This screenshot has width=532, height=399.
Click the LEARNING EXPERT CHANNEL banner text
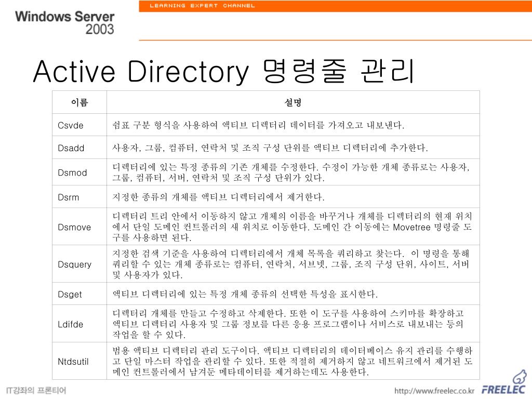[x=202, y=6]
